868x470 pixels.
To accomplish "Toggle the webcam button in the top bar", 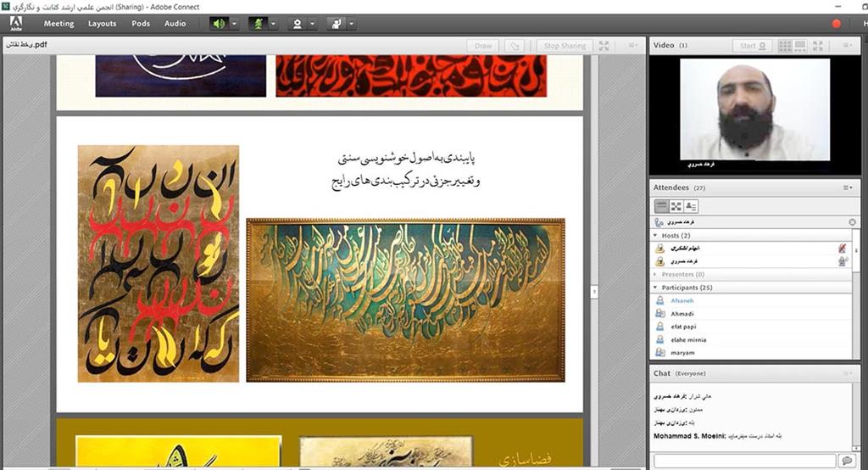I will [x=298, y=24].
